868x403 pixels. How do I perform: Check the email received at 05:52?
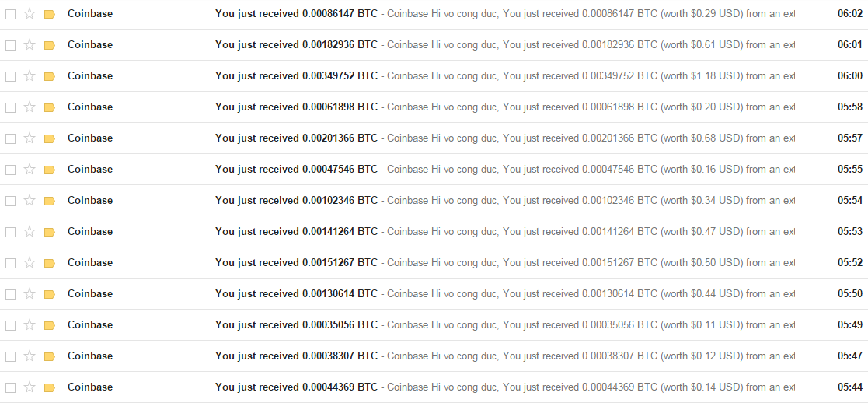click(x=10, y=262)
